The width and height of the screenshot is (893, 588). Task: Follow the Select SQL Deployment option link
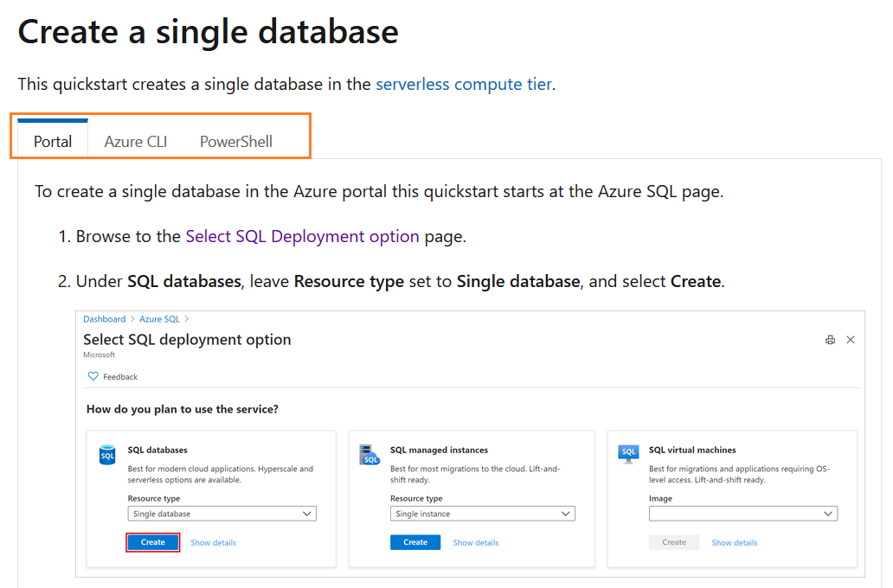(302, 236)
